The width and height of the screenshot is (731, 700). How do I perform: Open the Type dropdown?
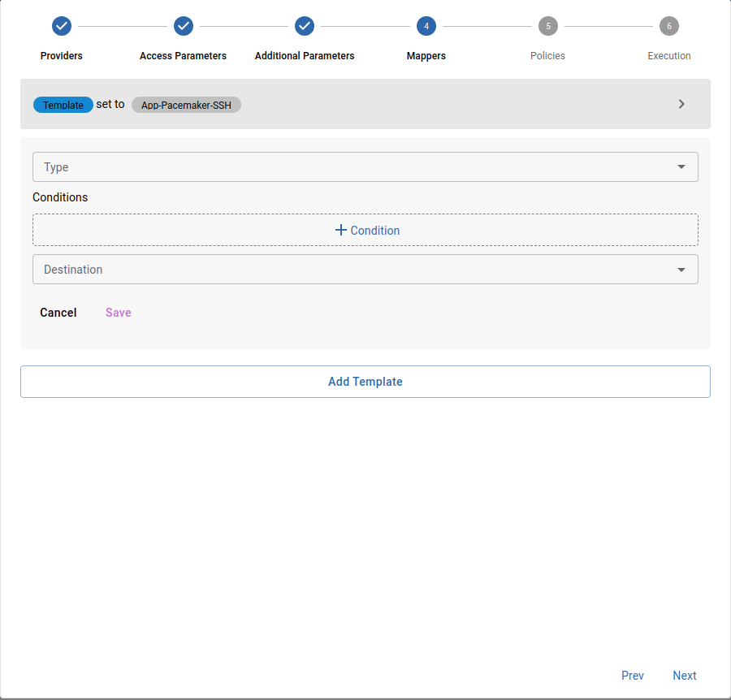tap(365, 167)
